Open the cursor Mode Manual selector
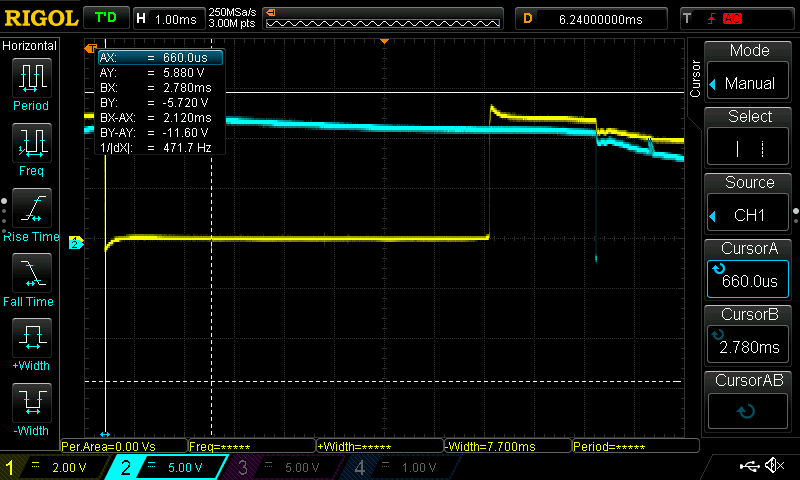The height and width of the screenshot is (480, 800). click(749, 73)
